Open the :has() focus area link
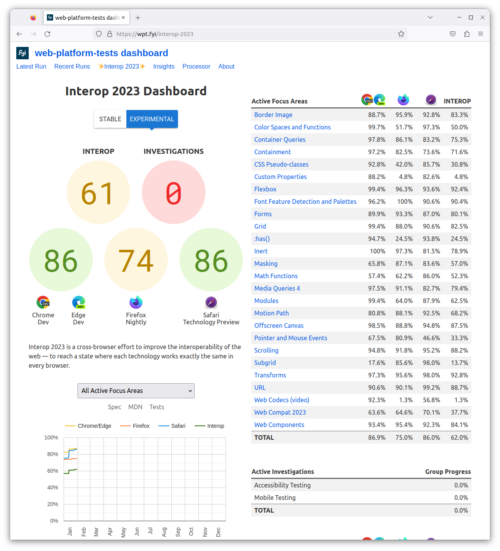This screenshot has width=500, height=551. click(x=262, y=239)
